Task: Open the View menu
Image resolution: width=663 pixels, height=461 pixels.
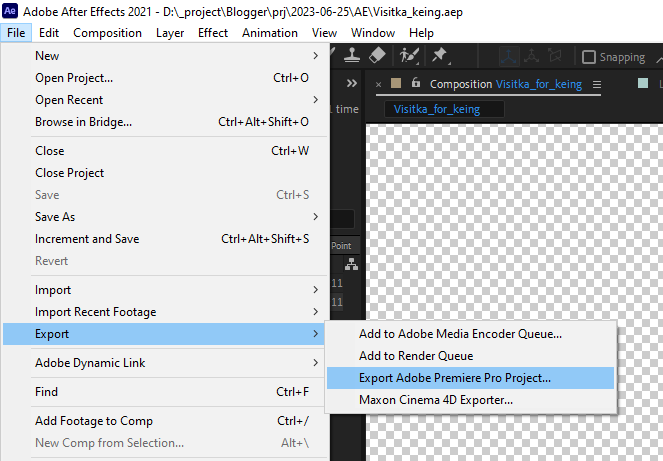Action: 324,33
